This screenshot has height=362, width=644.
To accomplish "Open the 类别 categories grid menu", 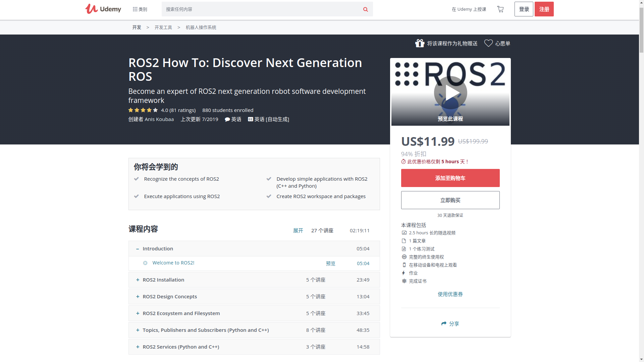I will (x=140, y=9).
